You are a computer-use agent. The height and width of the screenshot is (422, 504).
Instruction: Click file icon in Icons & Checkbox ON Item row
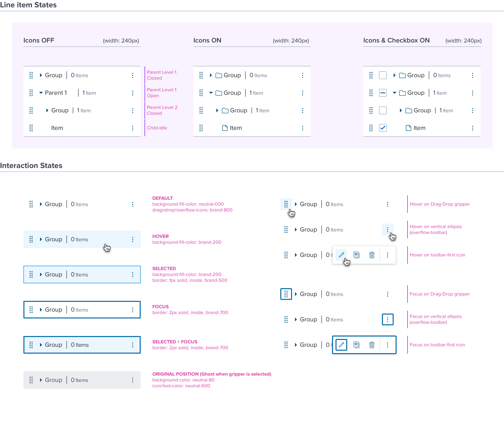pos(409,128)
